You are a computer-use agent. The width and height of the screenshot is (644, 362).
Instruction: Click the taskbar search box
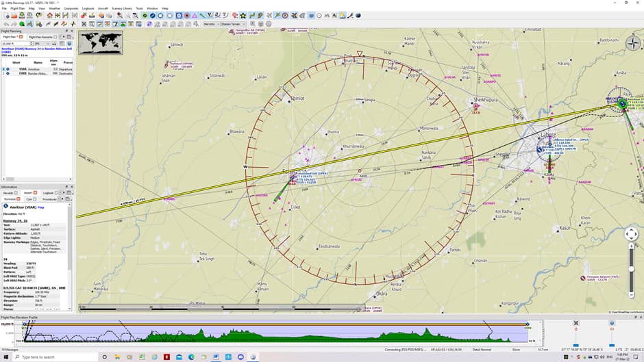pos(55,357)
